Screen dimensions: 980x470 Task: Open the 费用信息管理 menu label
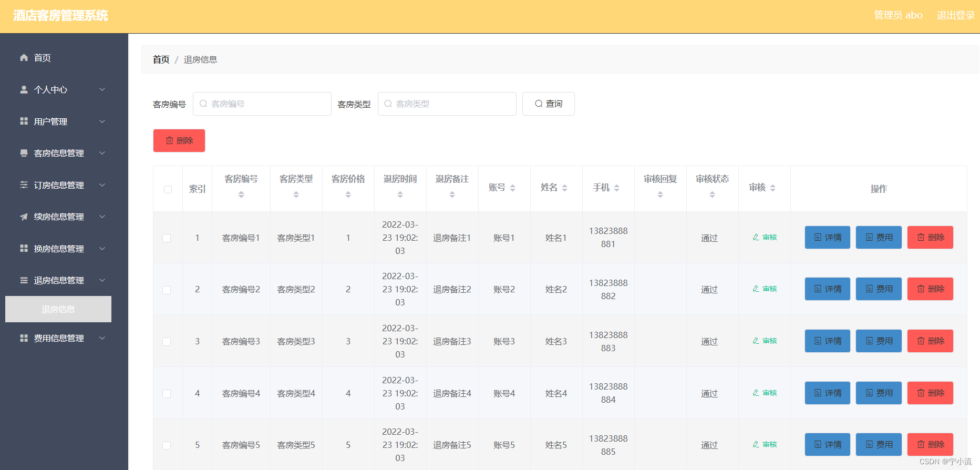click(59, 338)
